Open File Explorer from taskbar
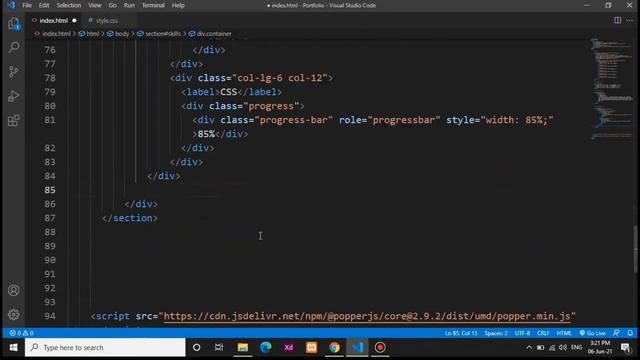Viewport: 640px width, 360px height. tap(242, 347)
